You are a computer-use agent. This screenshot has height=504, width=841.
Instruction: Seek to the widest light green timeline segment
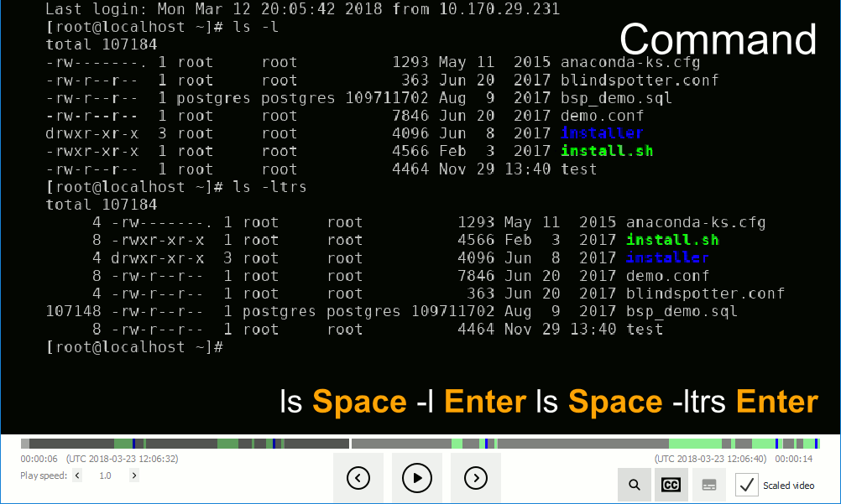pyautogui.click(x=695, y=444)
